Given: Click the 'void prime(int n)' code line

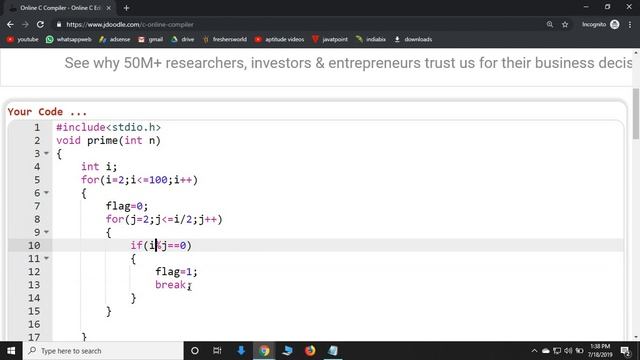Looking at the screenshot, I should (x=109, y=140).
